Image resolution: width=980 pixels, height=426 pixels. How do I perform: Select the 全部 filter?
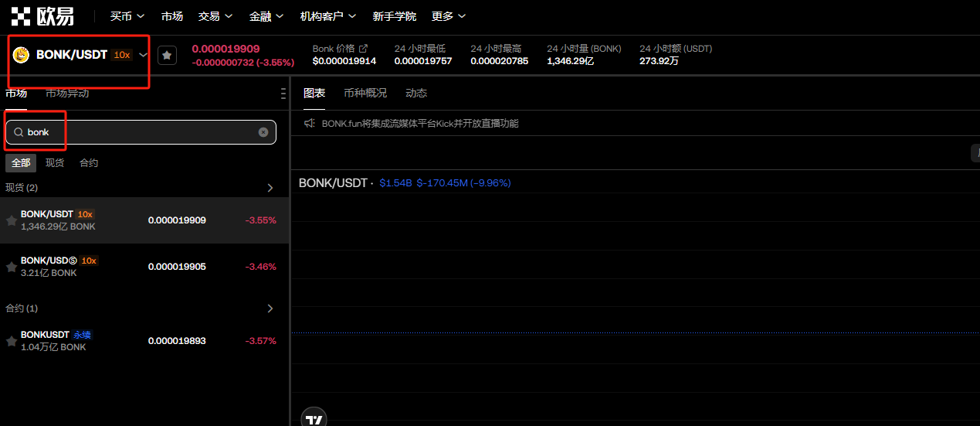coord(21,163)
